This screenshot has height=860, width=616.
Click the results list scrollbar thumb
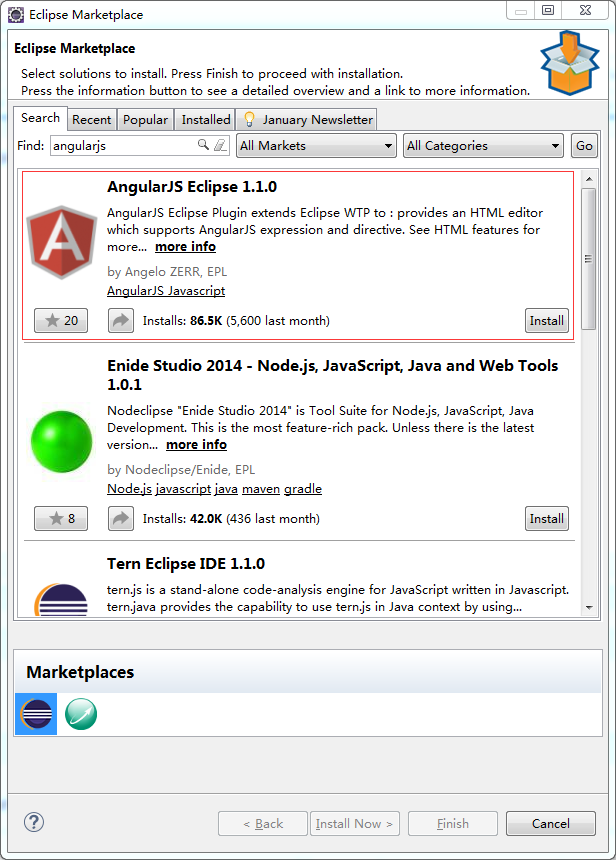589,258
